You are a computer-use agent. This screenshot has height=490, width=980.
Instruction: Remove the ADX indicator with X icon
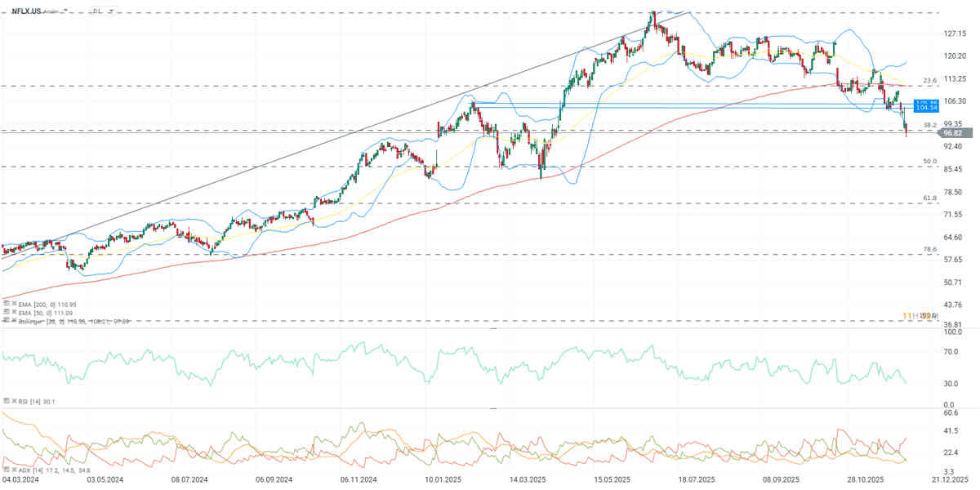pyautogui.click(x=13, y=472)
